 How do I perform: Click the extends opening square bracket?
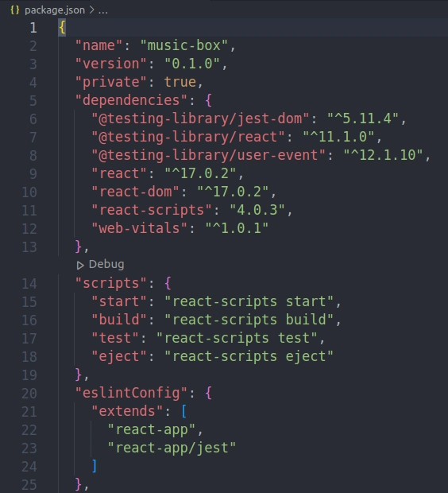(x=184, y=411)
